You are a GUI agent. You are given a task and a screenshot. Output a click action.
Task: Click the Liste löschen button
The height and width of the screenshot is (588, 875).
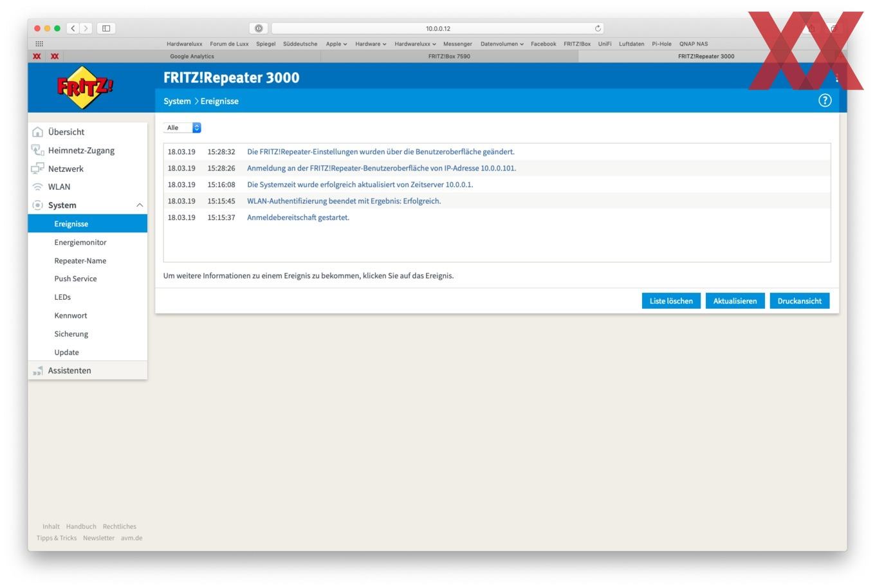671,301
